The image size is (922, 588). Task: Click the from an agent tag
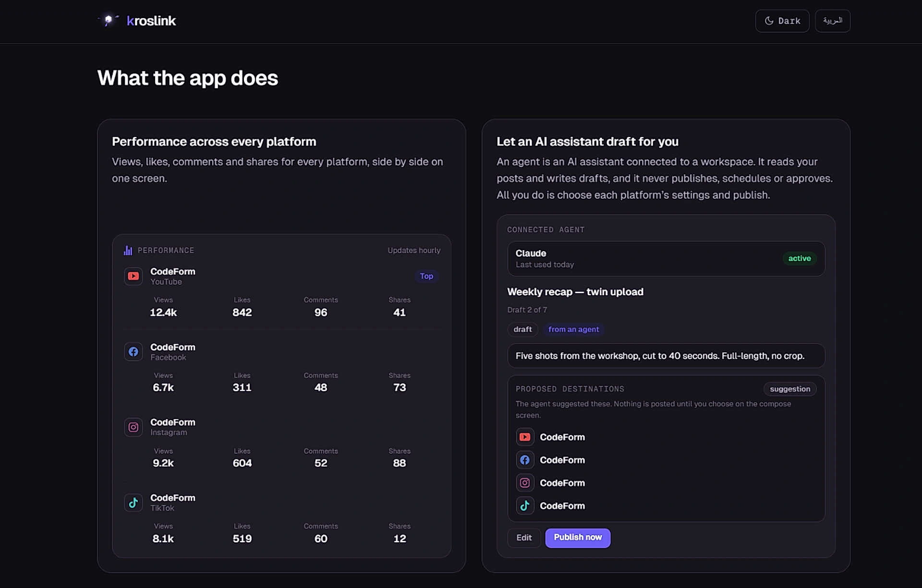click(573, 329)
